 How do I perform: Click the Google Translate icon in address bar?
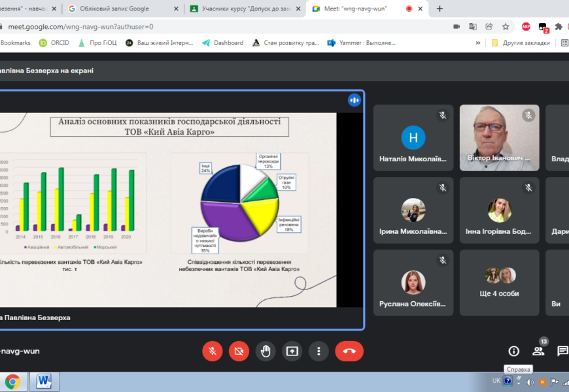coord(473,27)
